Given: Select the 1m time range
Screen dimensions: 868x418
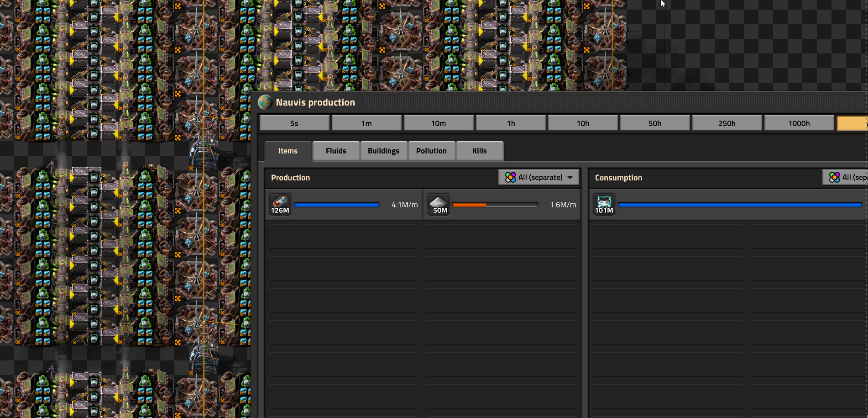Looking at the screenshot, I should 366,123.
